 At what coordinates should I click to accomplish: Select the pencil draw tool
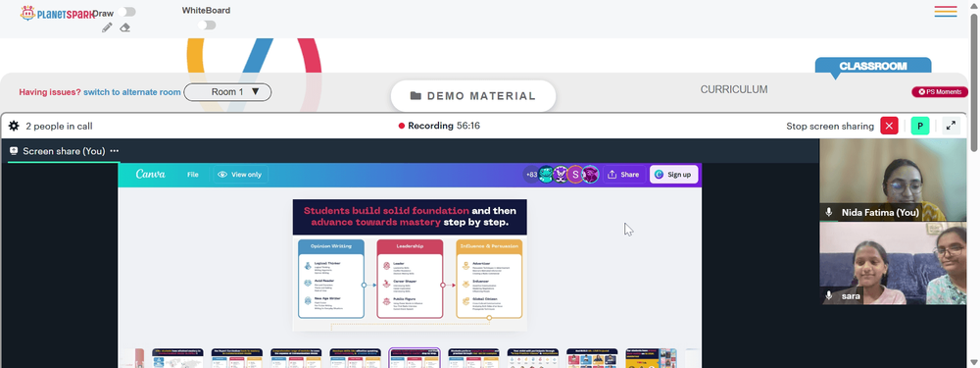[x=107, y=27]
